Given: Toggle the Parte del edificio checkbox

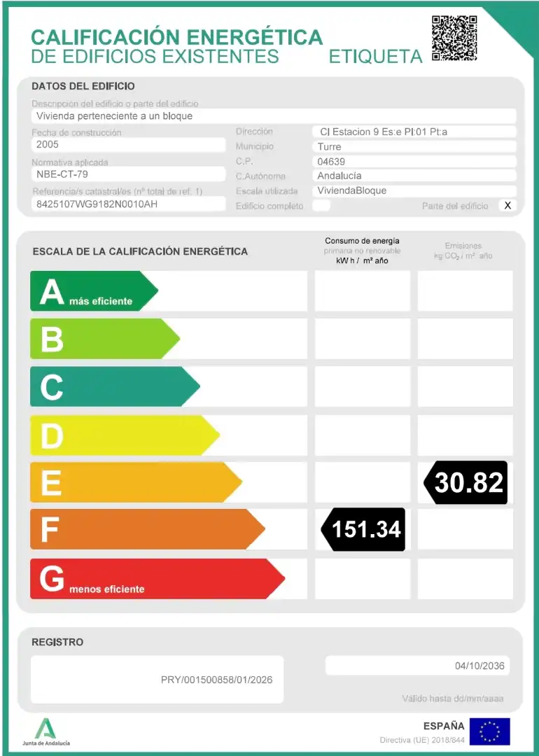Looking at the screenshot, I should coord(507,205).
